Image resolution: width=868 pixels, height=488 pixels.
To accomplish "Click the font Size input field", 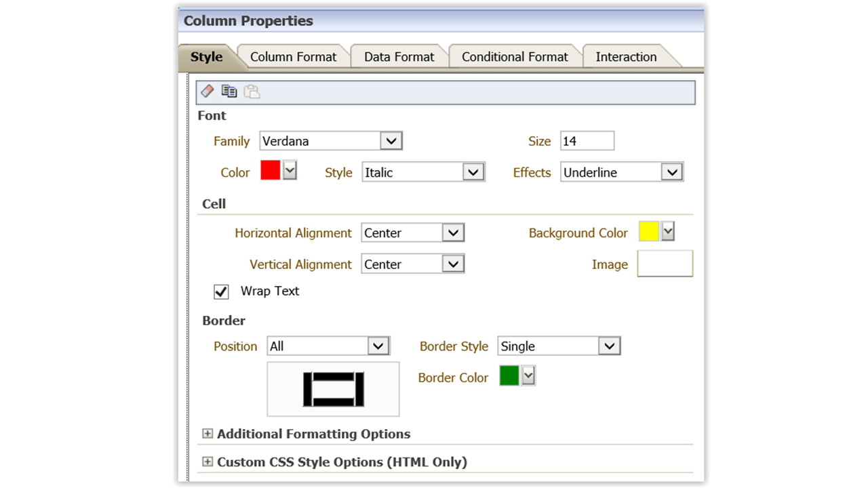I will [x=587, y=141].
